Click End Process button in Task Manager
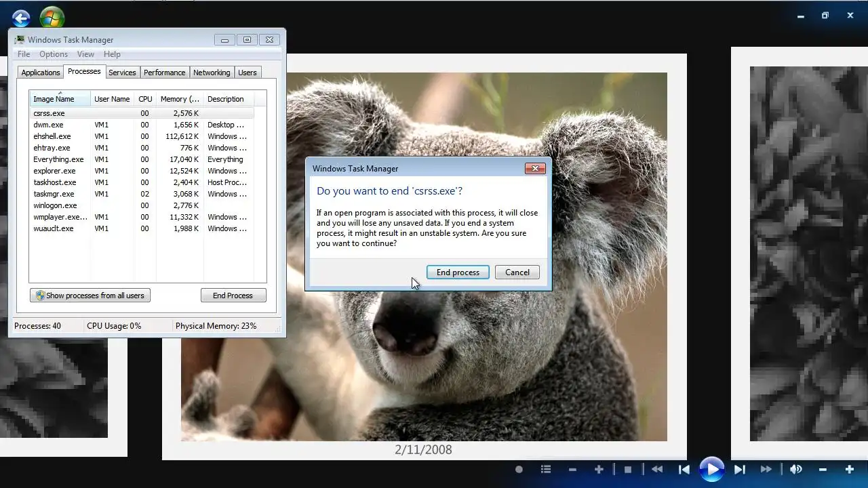Screen dimensions: 868x488 [x=233, y=296]
